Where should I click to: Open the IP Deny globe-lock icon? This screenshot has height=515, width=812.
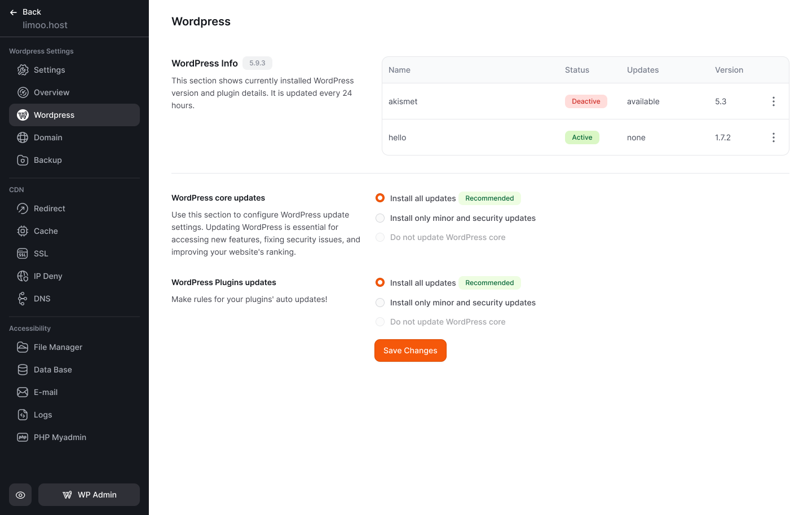click(23, 276)
